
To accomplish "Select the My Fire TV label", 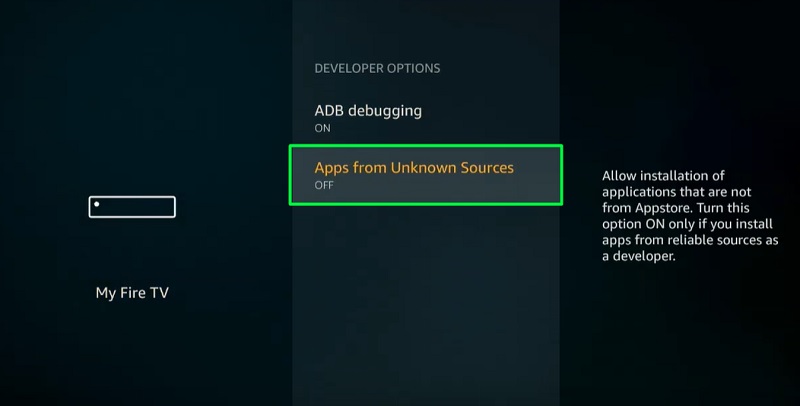I will (132, 293).
